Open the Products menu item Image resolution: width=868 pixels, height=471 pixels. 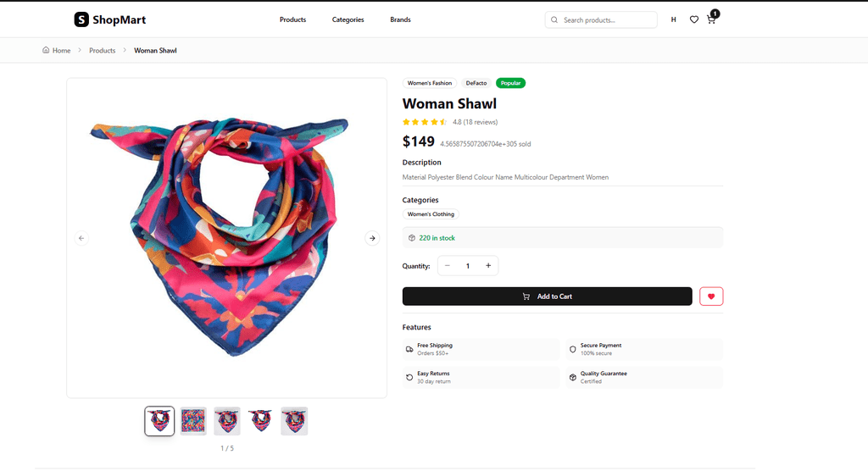point(292,19)
